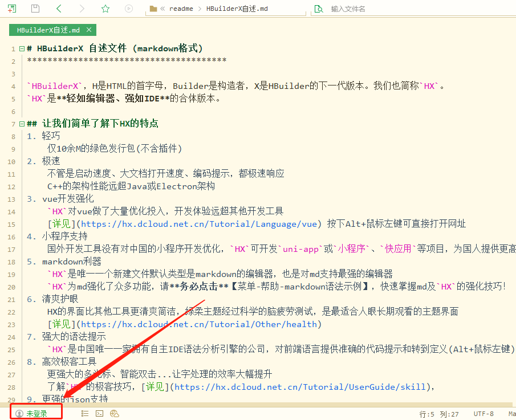Click the text '仅10余M的绿色发行包(不含插件)'

[x=115, y=148]
